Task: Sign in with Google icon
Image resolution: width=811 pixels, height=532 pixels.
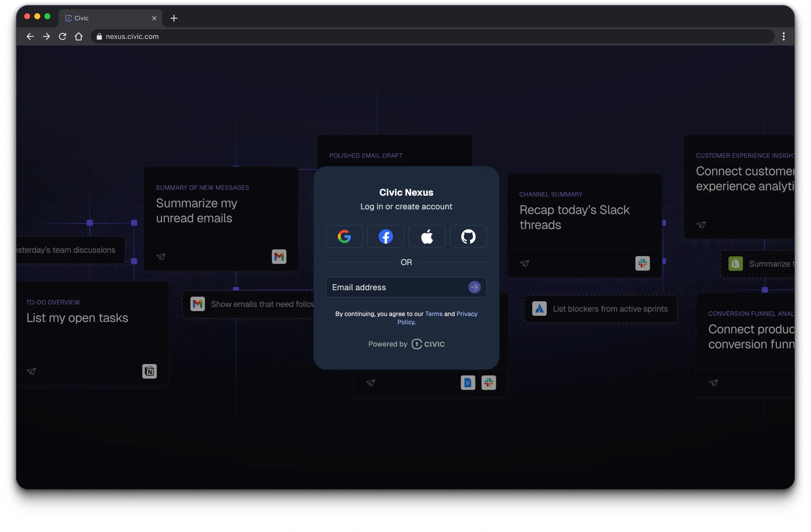Action: 344,236
